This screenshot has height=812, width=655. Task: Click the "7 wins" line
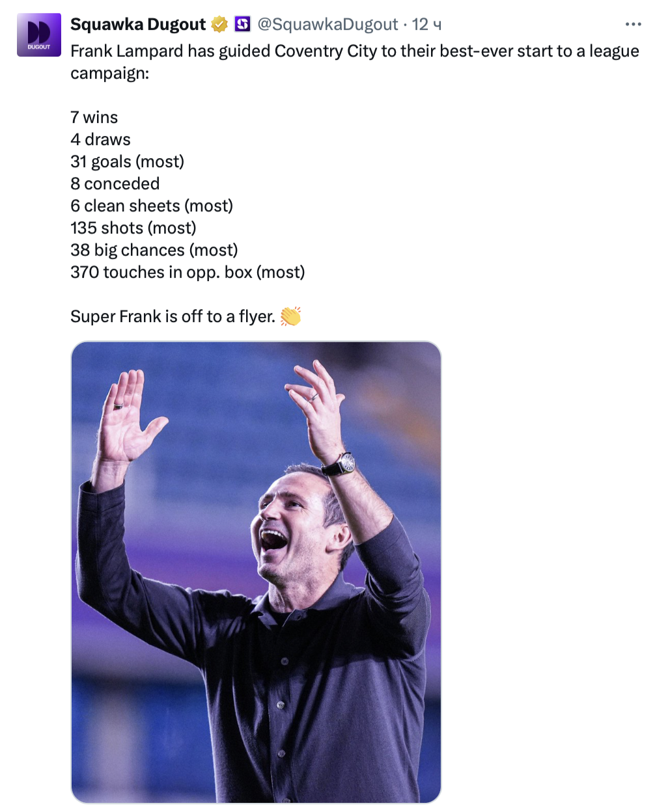[x=94, y=117]
